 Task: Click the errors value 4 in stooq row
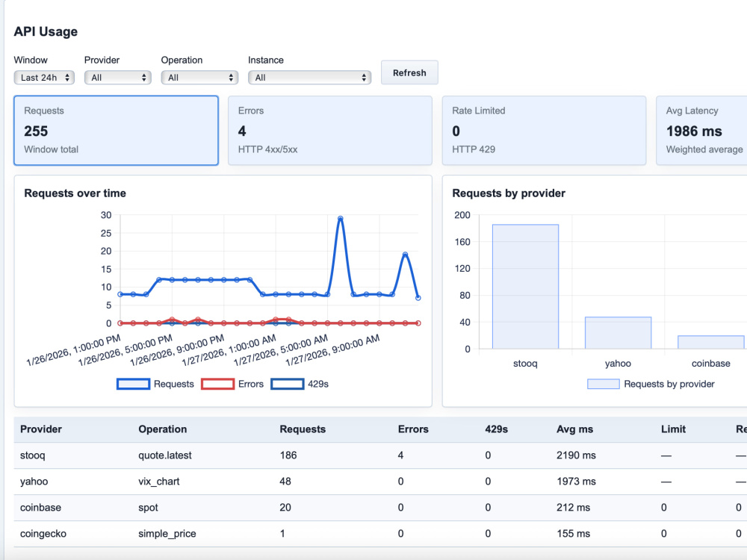click(x=400, y=455)
